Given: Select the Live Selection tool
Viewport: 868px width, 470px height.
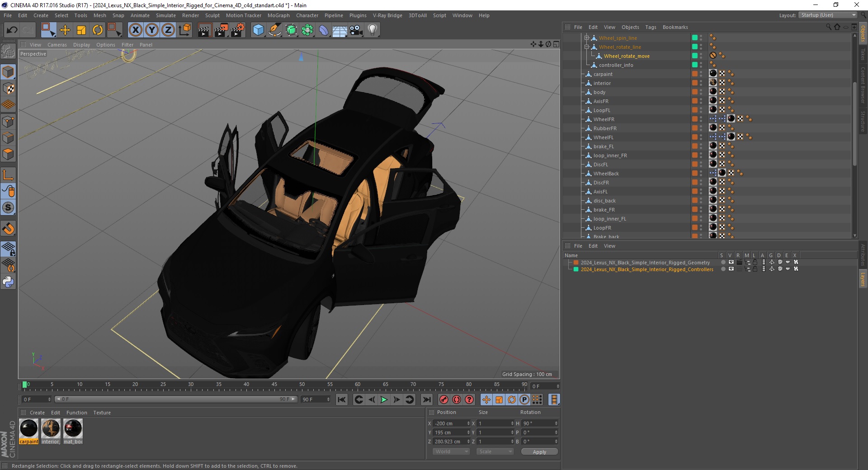Looking at the screenshot, I should pyautogui.click(x=48, y=30).
